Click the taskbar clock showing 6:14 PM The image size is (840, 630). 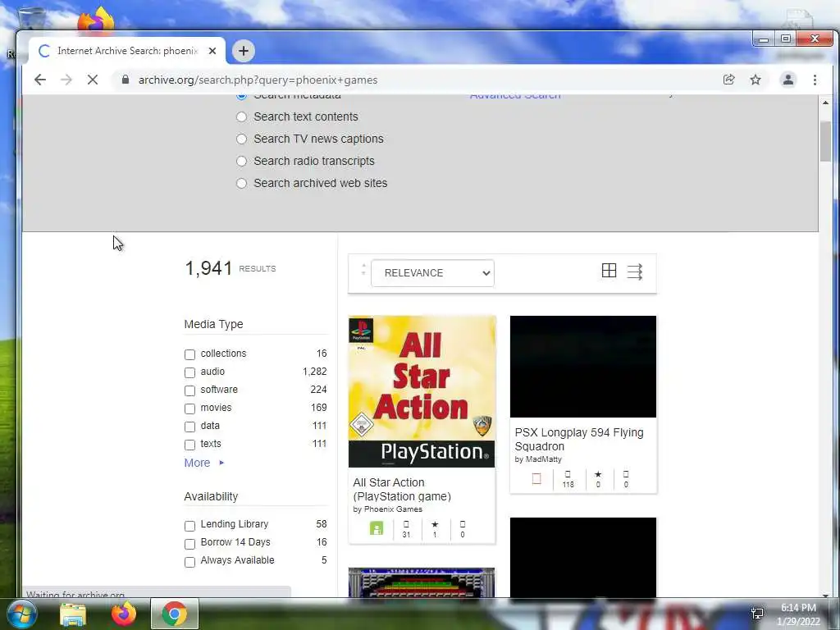point(798,608)
